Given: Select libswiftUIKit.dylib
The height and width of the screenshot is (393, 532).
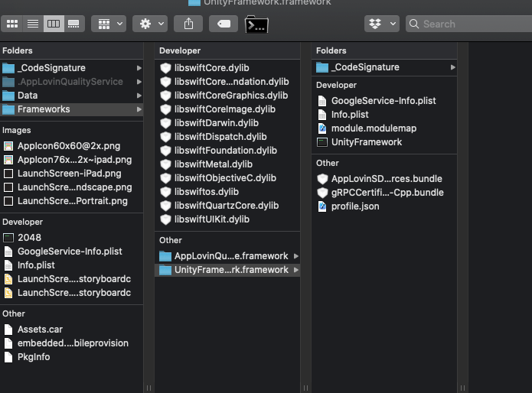Looking at the screenshot, I should point(227,219).
